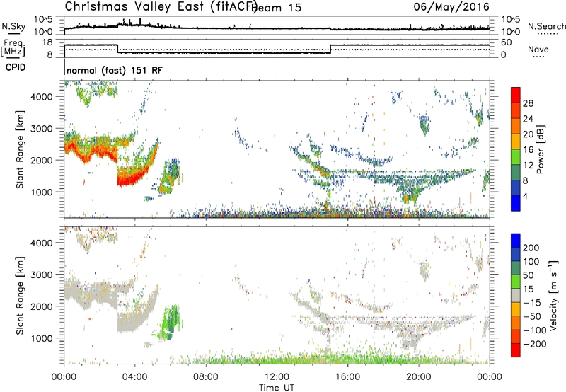566x392 pixels.
Task: Click the plot title Christmas Valley East (fitACF)
Action: (161, 6)
